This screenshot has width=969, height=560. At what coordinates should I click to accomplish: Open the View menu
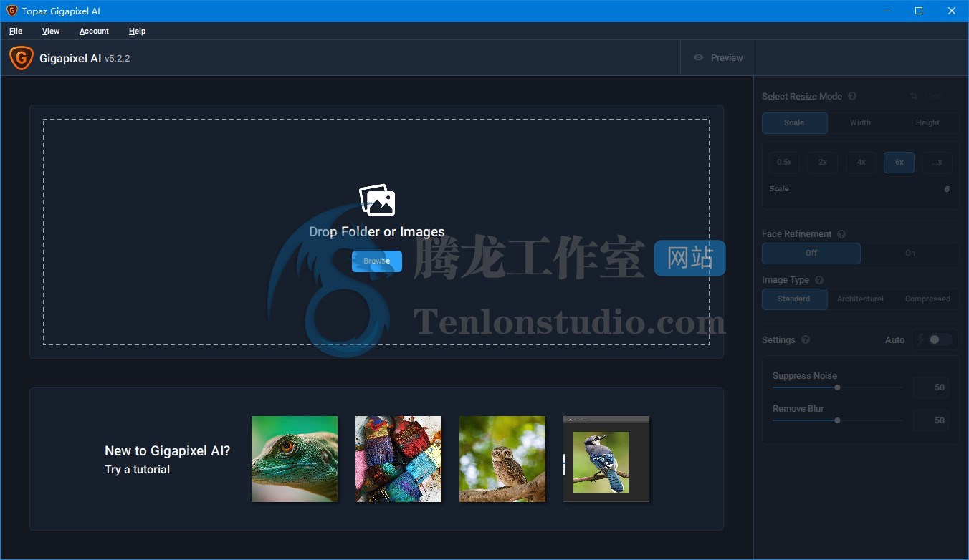pos(51,31)
